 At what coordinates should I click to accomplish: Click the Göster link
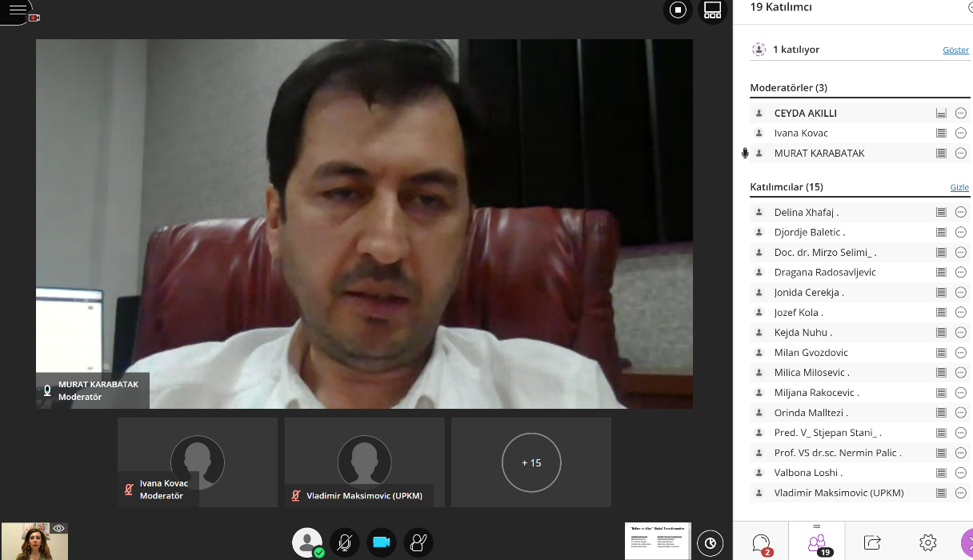pyautogui.click(x=955, y=50)
